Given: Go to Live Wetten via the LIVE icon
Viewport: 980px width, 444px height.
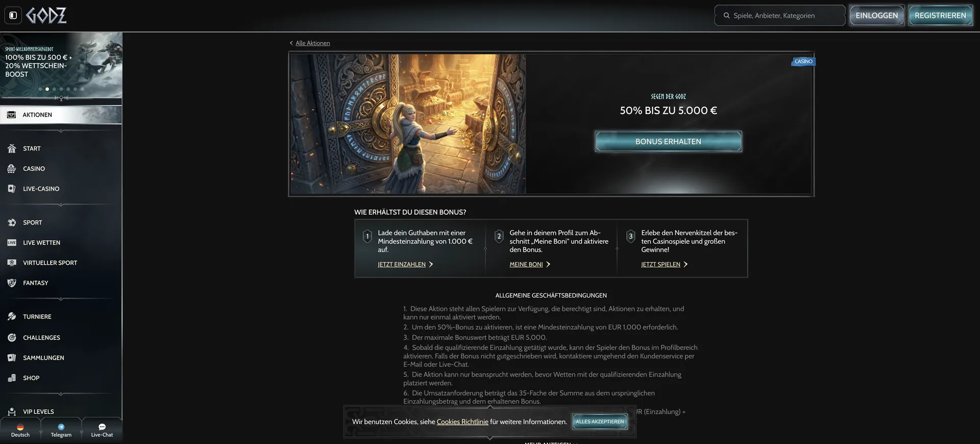Looking at the screenshot, I should (x=12, y=243).
